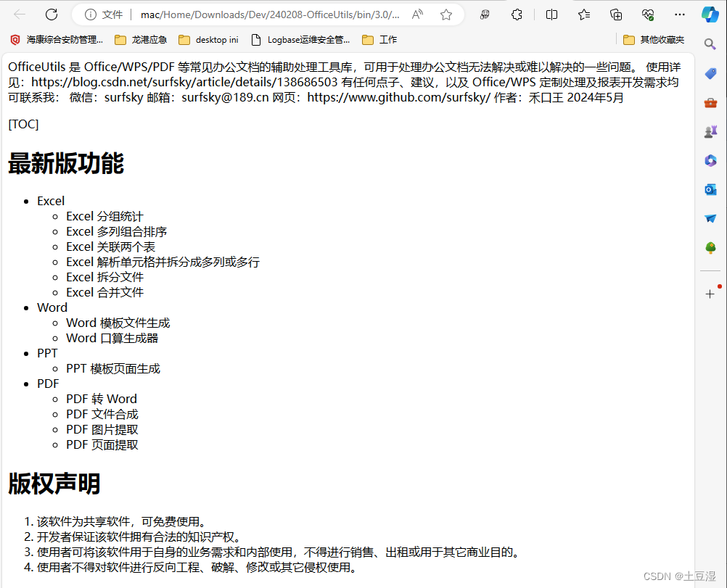Open Browser essentials heart icon

tap(648, 15)
